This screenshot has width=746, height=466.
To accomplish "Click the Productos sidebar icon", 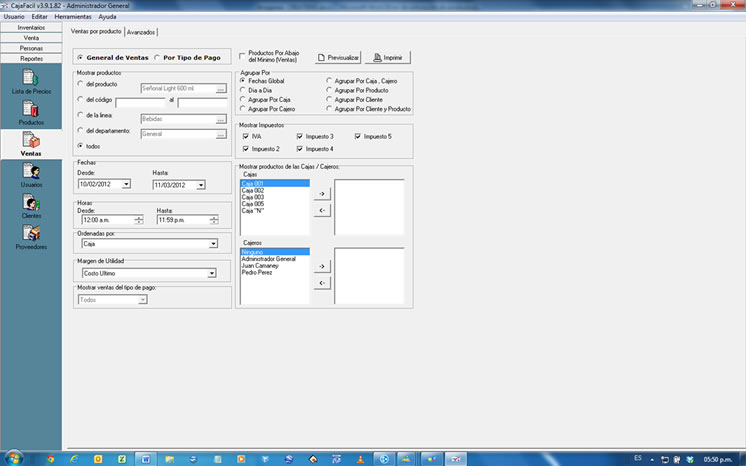I will click(x=30, y=112).
